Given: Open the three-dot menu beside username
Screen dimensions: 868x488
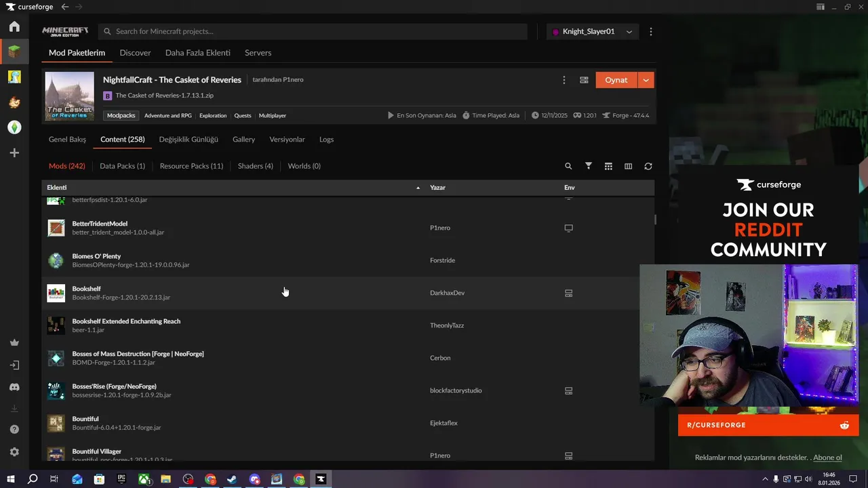Looking at the screenshot, I should click(651, 32).
